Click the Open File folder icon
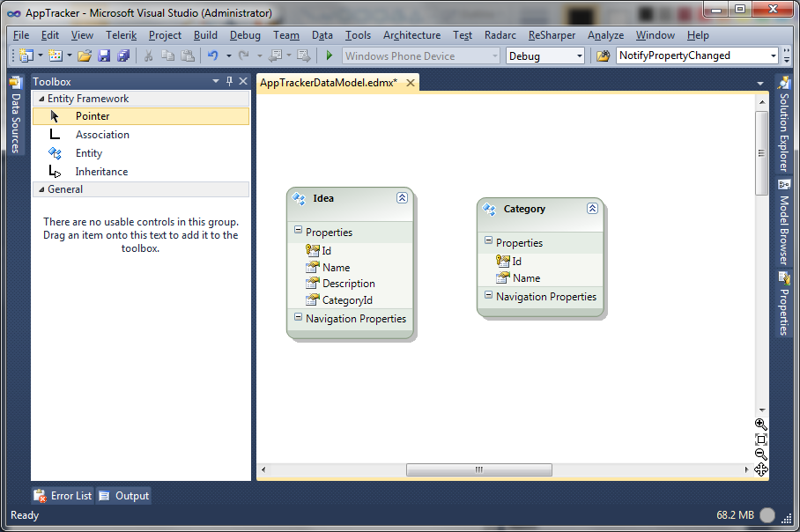The width and height of the screenshot is (800, 532). (85, 55)
